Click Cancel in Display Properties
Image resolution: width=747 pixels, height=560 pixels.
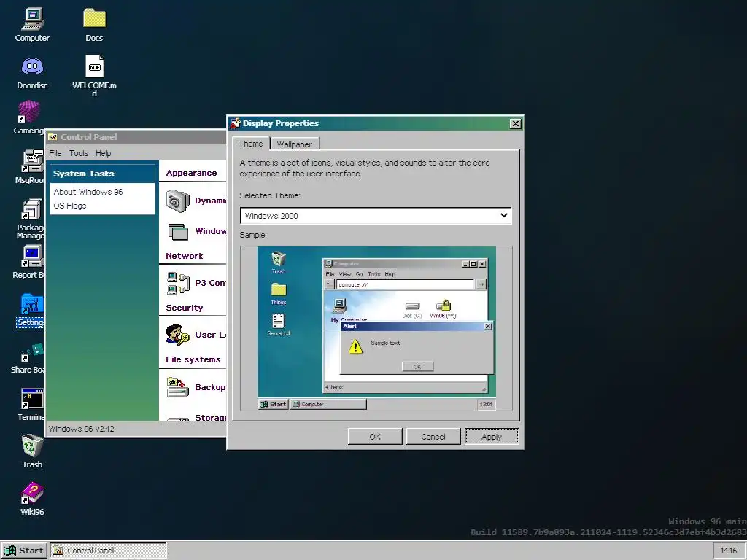433,437
